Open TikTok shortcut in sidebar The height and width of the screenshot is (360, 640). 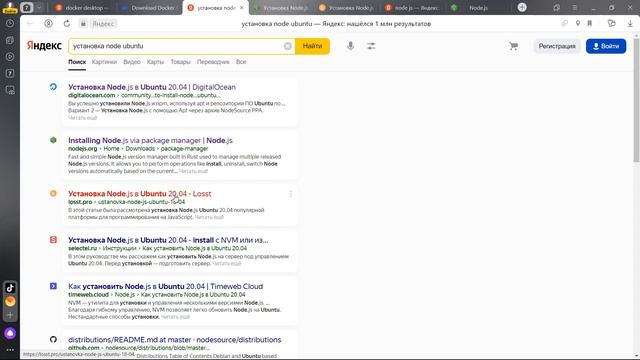(x=10, y=287)
